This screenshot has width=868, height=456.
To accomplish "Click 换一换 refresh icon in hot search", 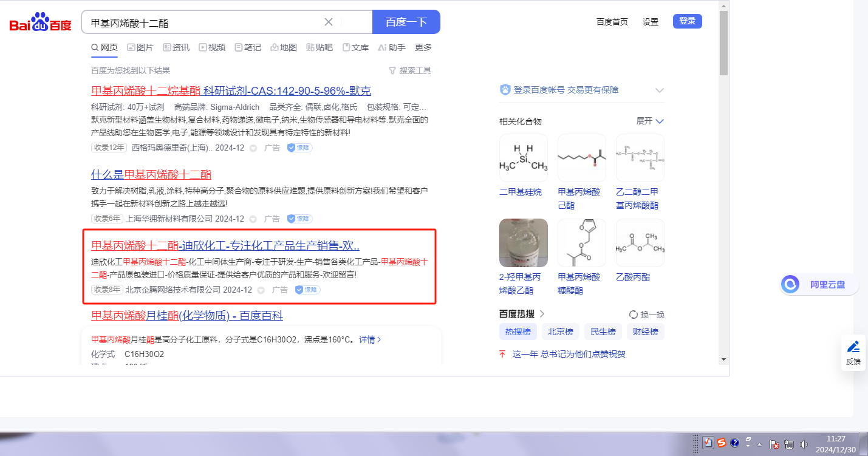I will [x=634, y=315].
